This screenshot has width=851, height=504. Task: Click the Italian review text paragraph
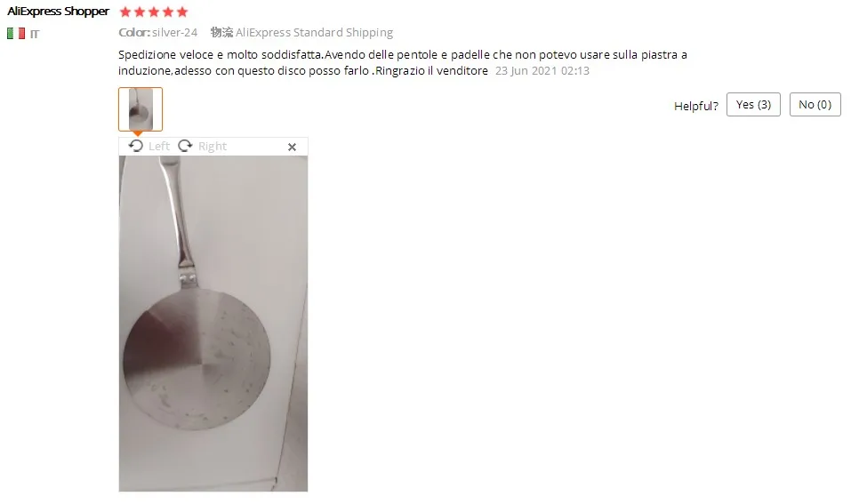tap(403, 62)
